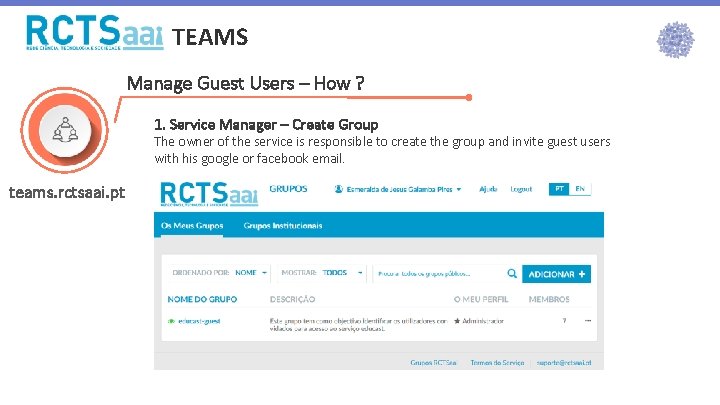Switch language to PT
The width and height of the screenshot is (720, 405).
coord(559,189)
